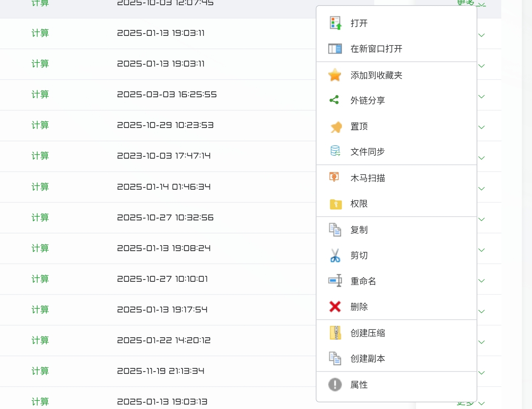Click the star icon for 添加到收藏夹

[335, 75]
